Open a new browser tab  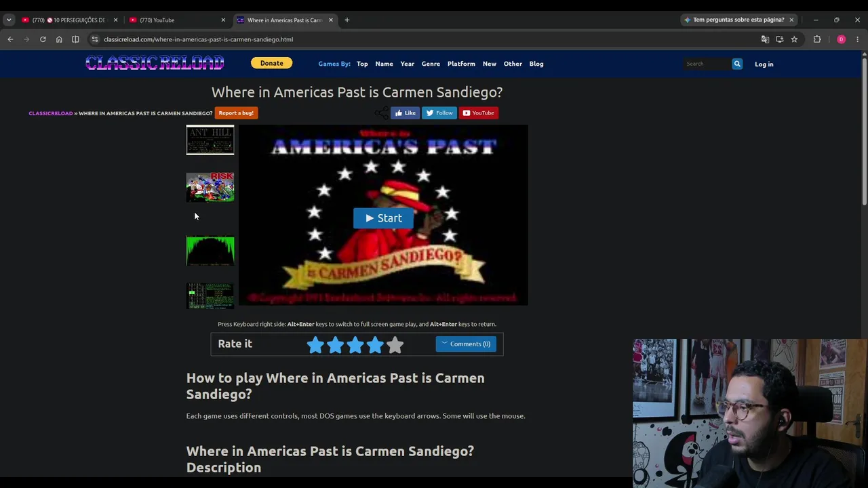tap(347, 20)
